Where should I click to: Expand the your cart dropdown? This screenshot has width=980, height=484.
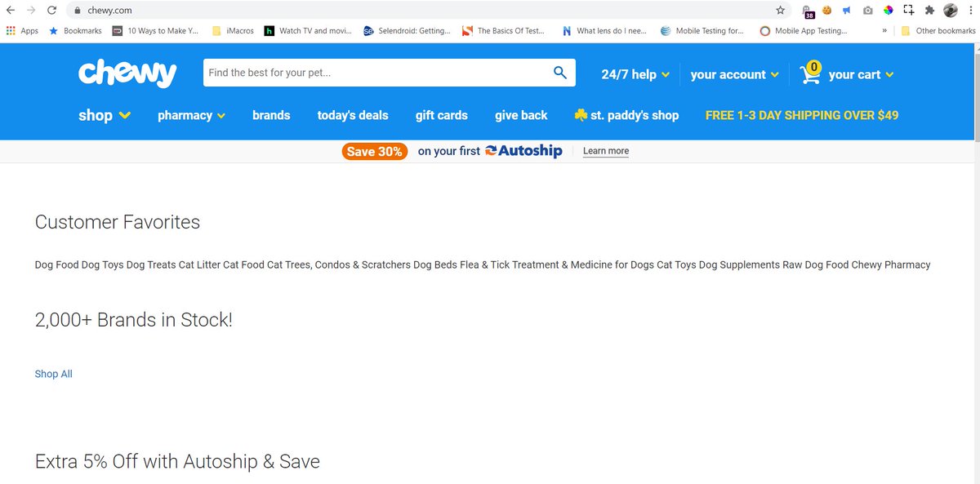pos(861,74)
